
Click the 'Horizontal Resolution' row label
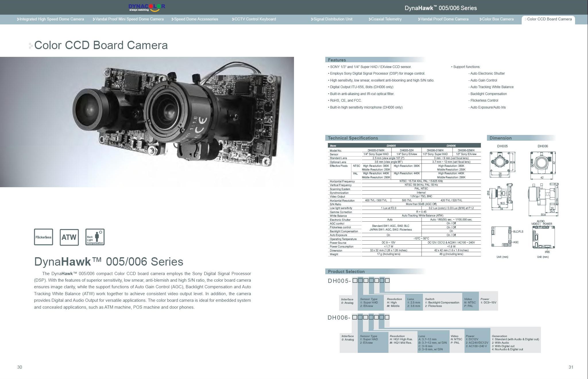click(342, 200)
